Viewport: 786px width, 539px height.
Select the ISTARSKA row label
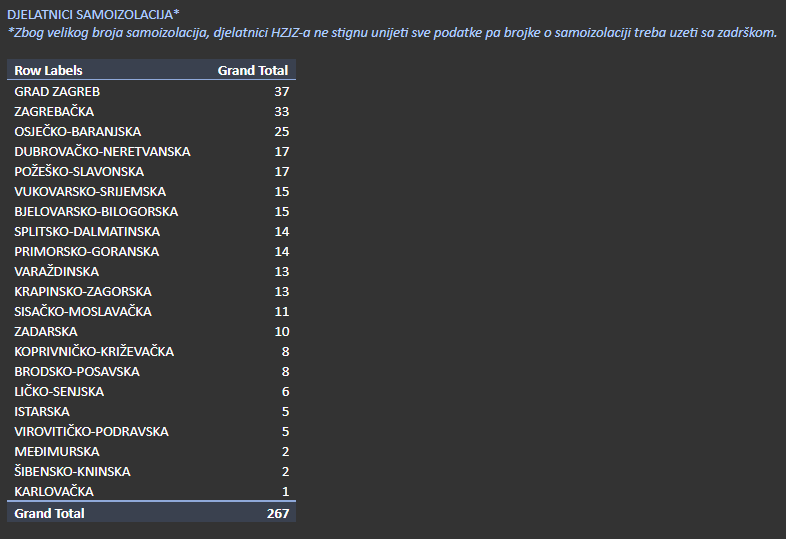click(42, 411)
